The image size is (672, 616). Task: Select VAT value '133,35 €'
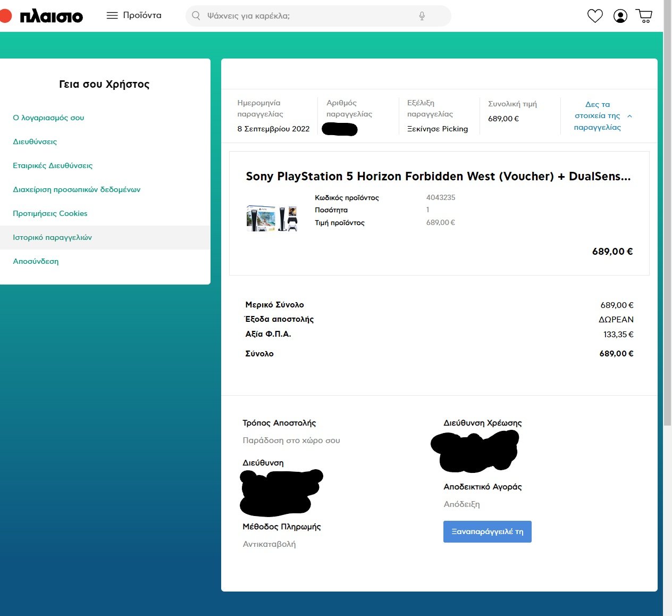pyautogui.click(x=618, y=335)
